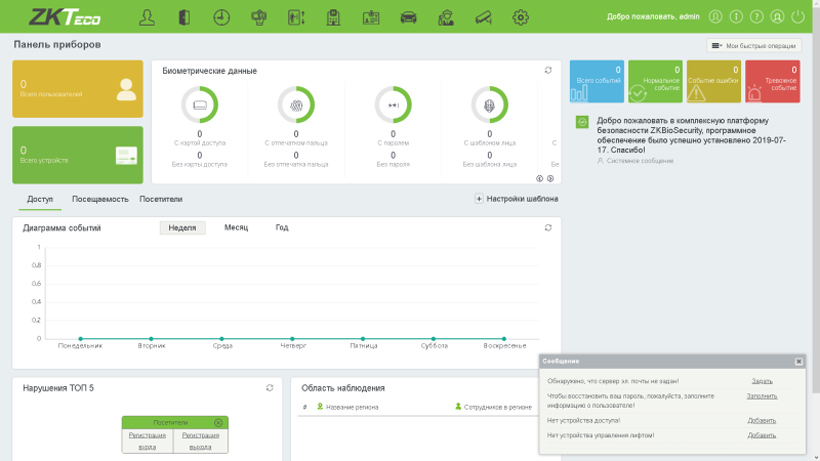Screen dimensions: 820x461
Task: Open the Elevator control module
Action: [x=296, y=17]
